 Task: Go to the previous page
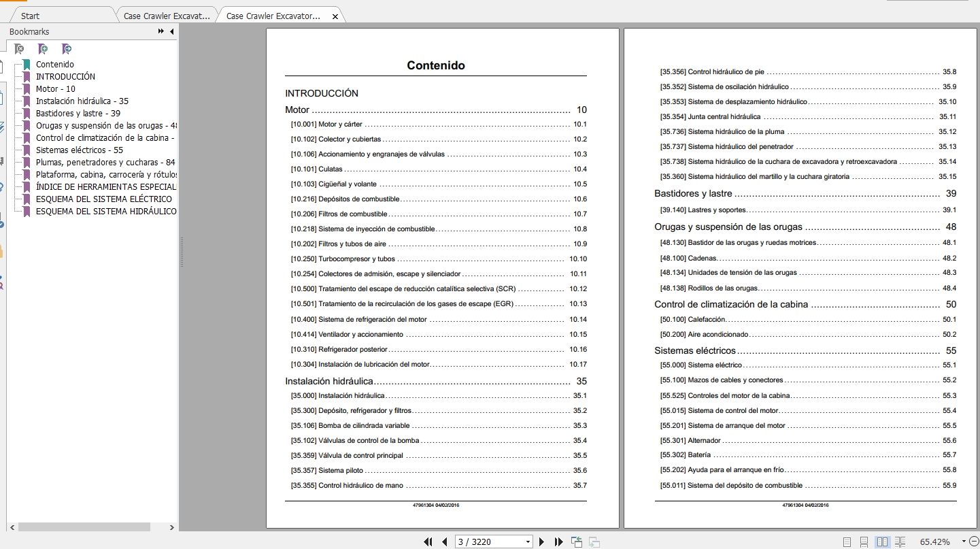445,542
